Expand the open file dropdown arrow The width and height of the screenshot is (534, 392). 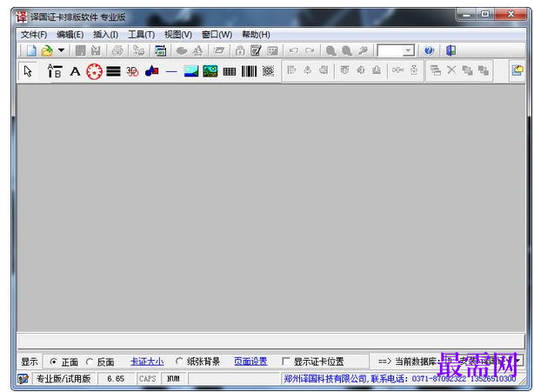point(61,50)
